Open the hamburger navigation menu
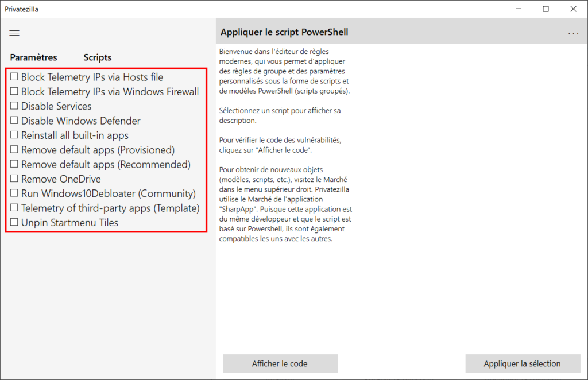This screenshot has height=380, width=588. coord(14,33)
